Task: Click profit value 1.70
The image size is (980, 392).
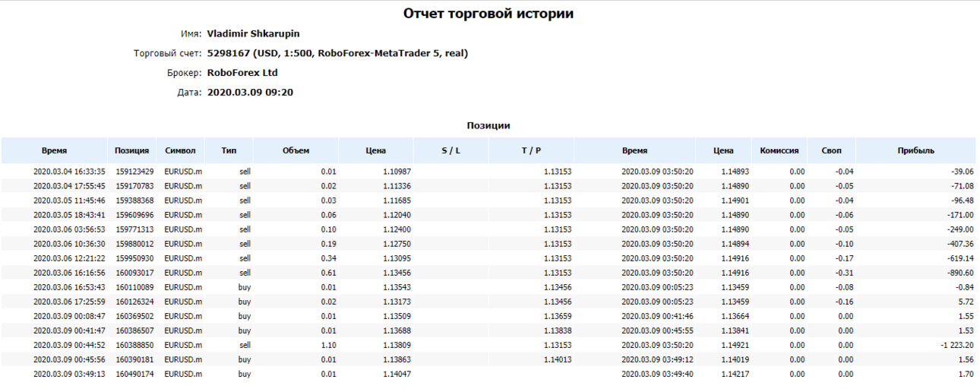Action: [966, 374]
